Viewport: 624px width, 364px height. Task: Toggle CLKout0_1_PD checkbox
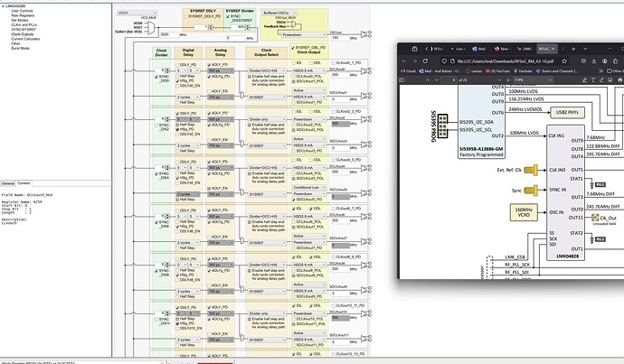pos(334,63)
